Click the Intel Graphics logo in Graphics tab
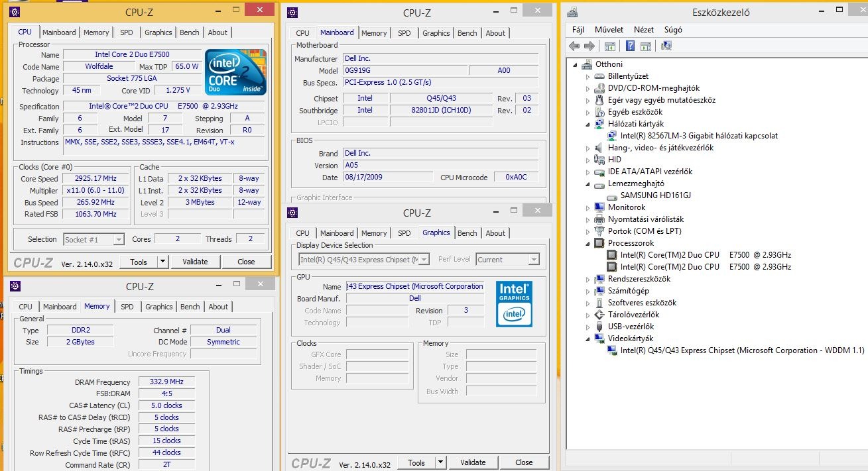Screen dimensions: 868x471 514,304
